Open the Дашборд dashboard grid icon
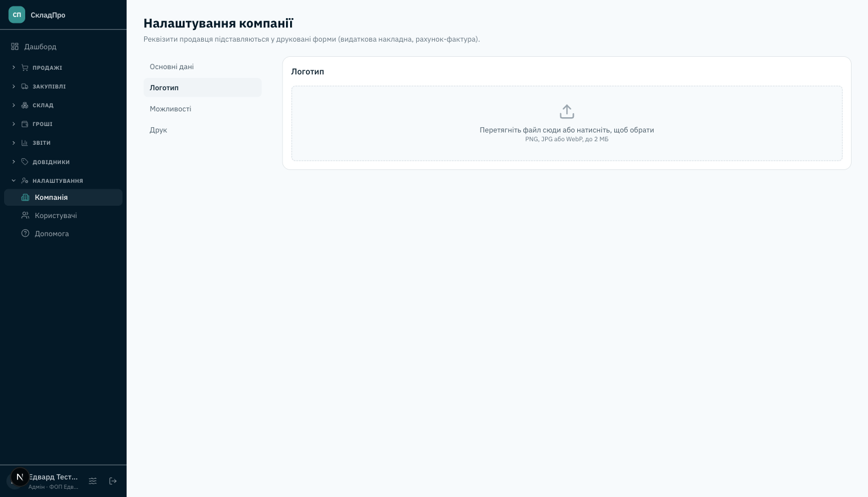The width and height of the screenshot is (868, 497). click(x=15, y=46)
